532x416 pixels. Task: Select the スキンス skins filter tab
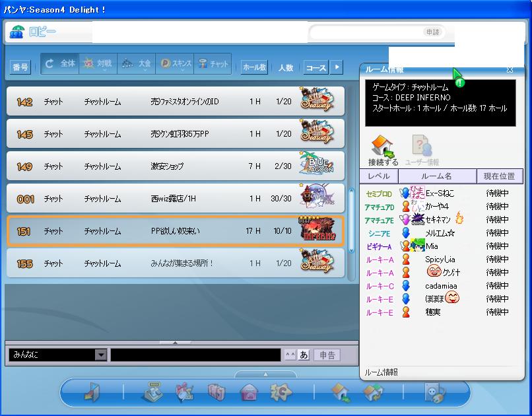point(175,63)
